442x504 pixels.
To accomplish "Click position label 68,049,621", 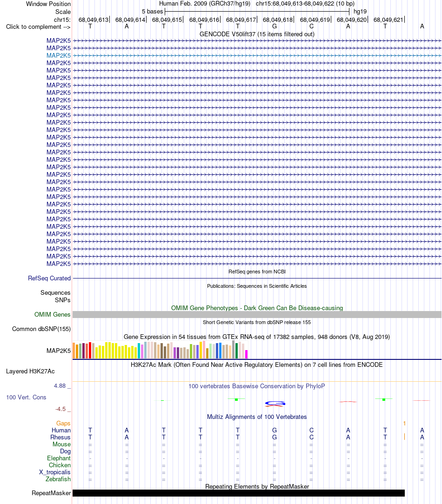I will [x=388, y=20].
